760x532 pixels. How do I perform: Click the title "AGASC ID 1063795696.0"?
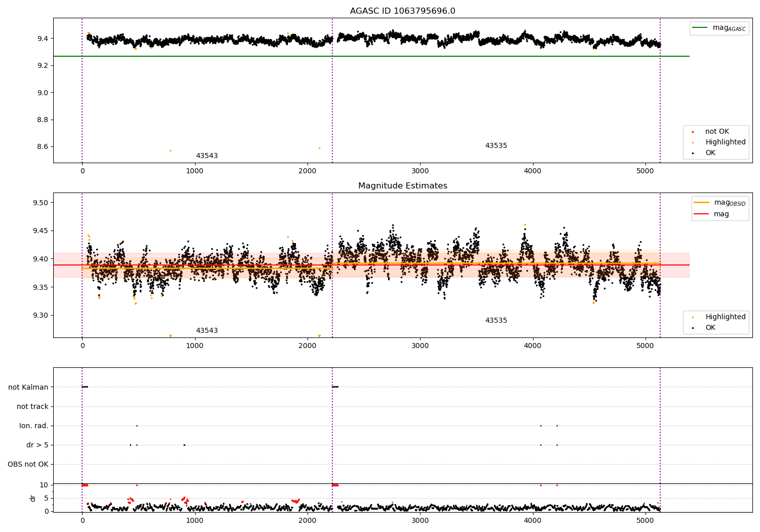point(402,11)
